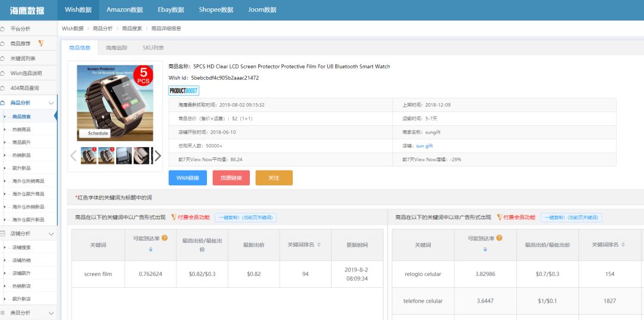Click 一键复制 above the ad keywords table
The height and width of the screenshot is (320, 644).
[246, 218]
